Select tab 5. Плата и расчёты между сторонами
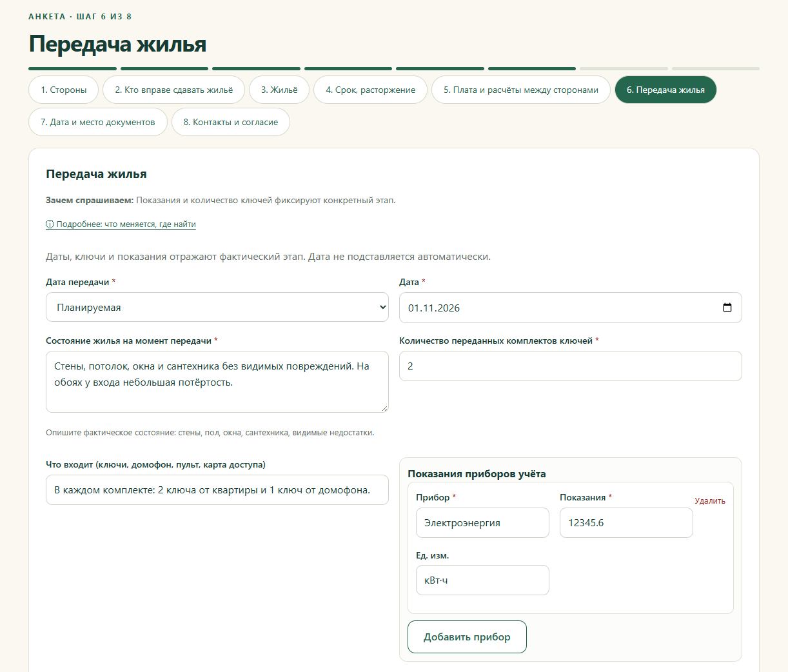This screenshot has height=672, width=788. [x=521, y=90]
